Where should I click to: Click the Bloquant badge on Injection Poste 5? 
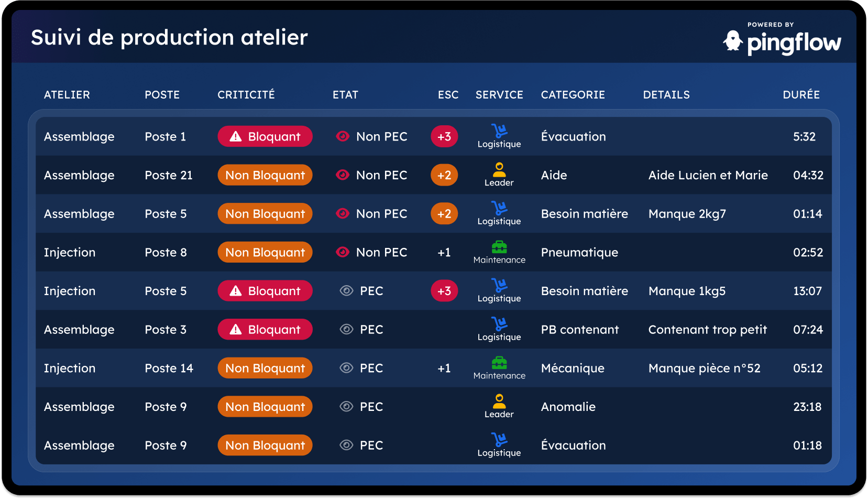(x=265, y=291)
